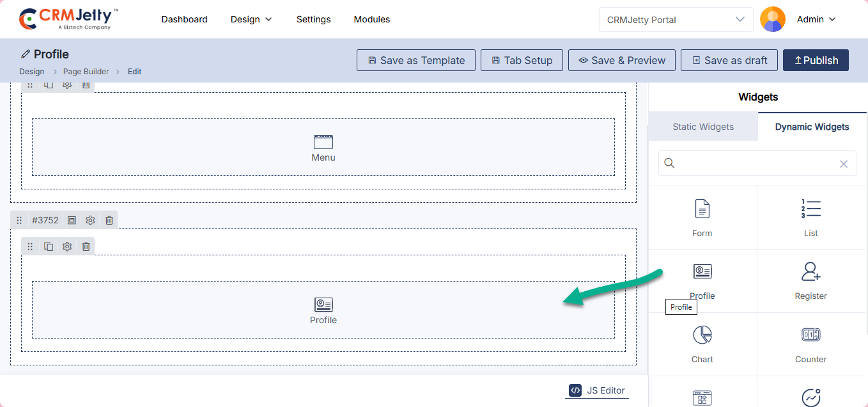This screenshot has height=407, width=868.
Task: Open the Modules menu item
Action: (x=371, y=19)
